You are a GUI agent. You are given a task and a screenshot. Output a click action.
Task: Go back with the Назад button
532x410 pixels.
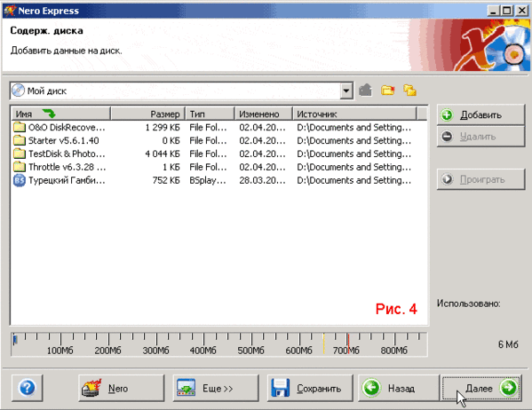click(399, 388)
